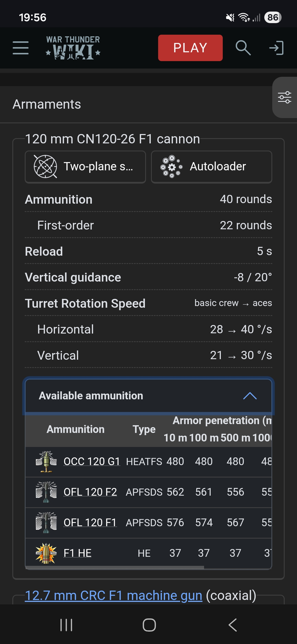Click the red PLAY button
This screenshot has width=297, height=644.
click(x=190, y=48)
